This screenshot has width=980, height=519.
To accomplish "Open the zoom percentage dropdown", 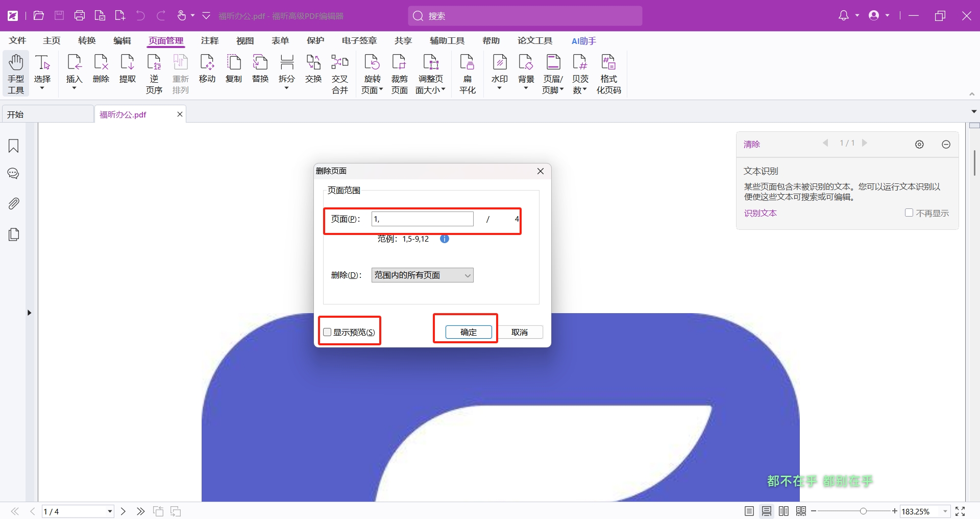I will (x=945, y=511).
